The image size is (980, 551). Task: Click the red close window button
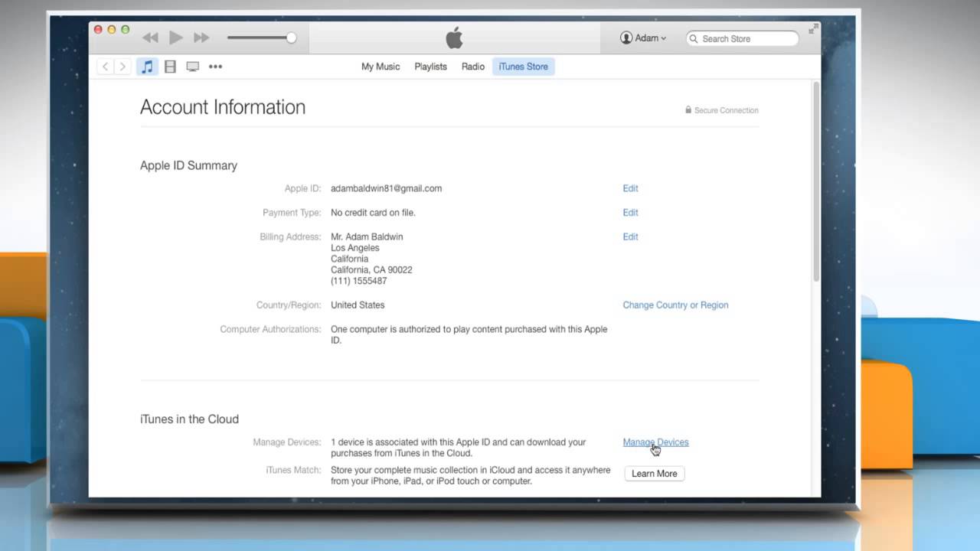pyautogui.click(x=98, y=30)
